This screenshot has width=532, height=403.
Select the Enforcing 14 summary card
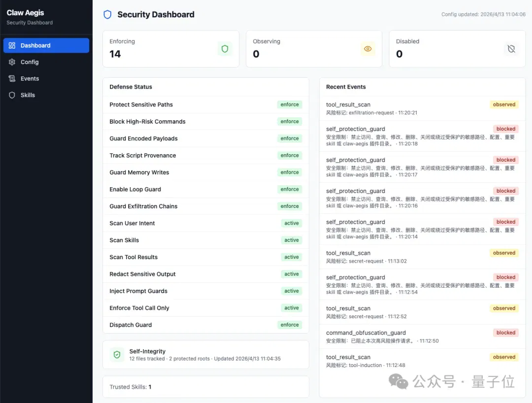tap(171, 49)
